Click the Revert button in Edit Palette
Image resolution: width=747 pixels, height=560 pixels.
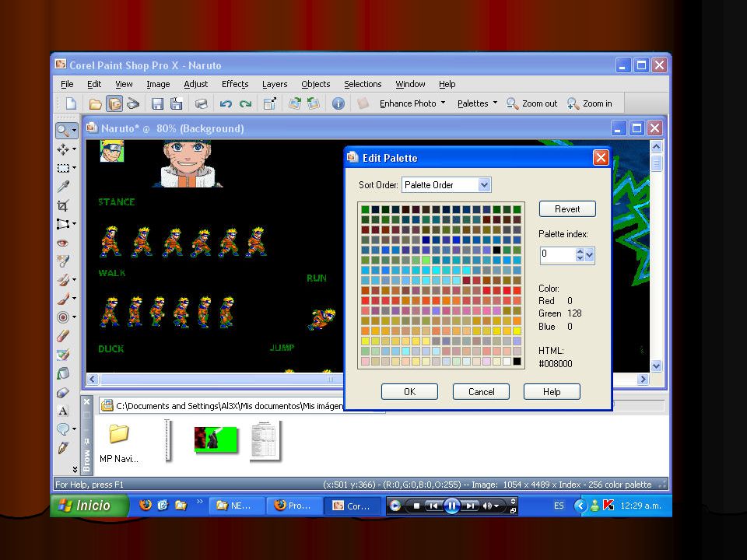(x=567, y=209)
